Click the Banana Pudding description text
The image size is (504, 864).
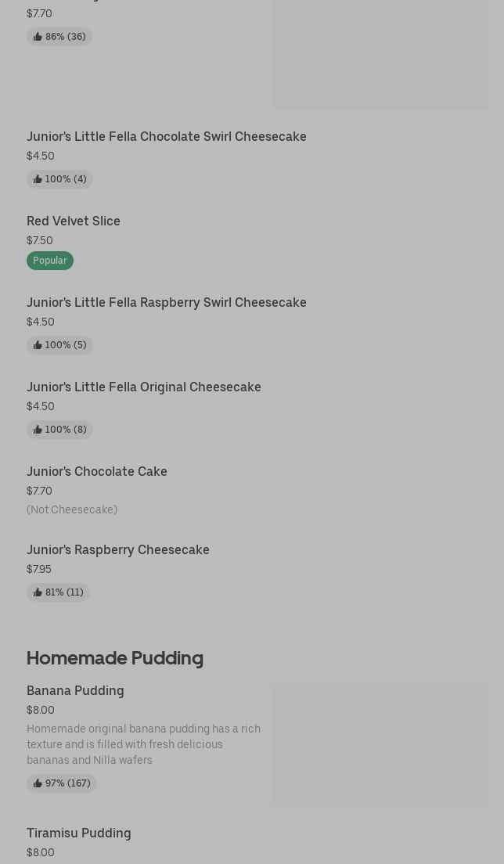[144, 744]
